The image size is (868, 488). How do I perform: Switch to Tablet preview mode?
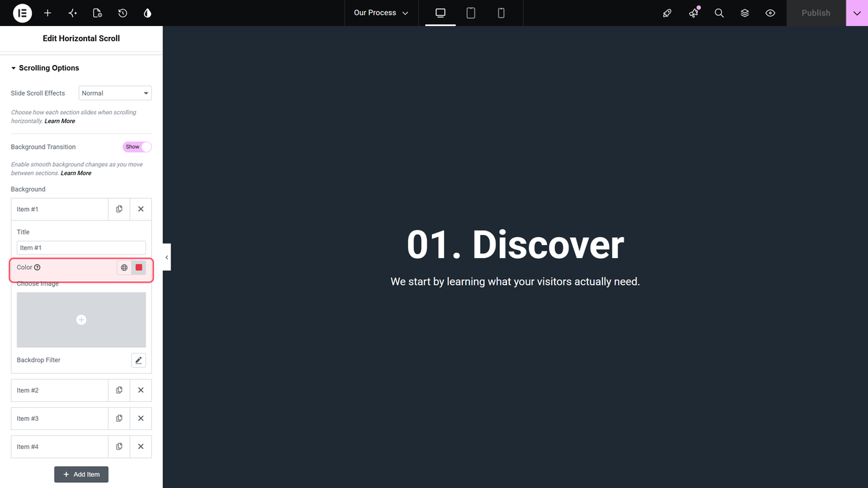[x=471, y=13]
